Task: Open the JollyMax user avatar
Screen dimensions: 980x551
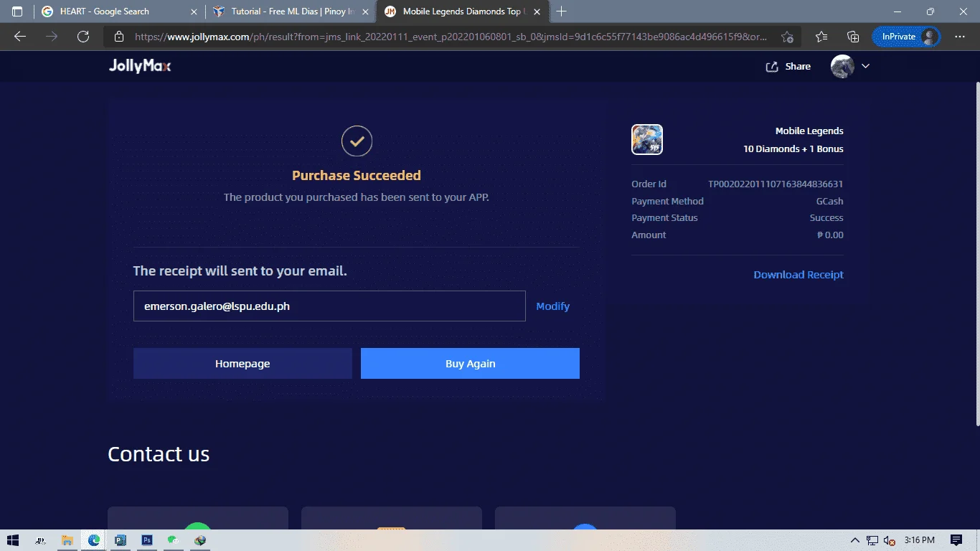Action: 842,66
